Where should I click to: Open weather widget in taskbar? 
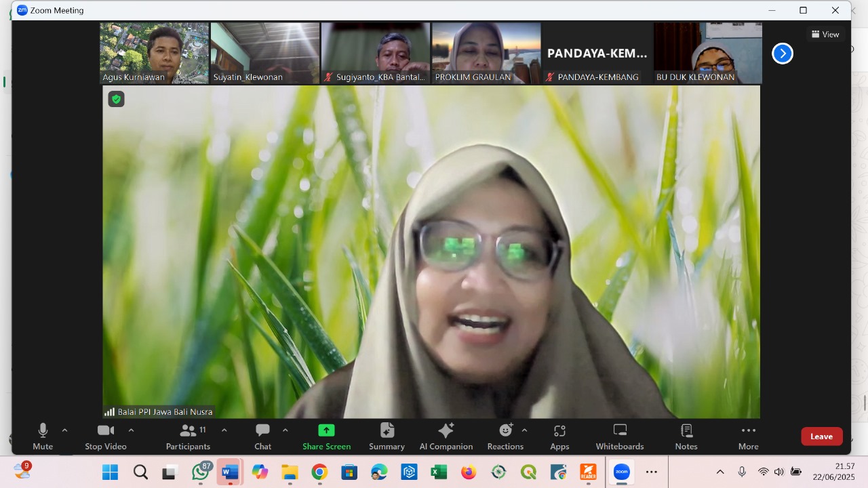22,470
